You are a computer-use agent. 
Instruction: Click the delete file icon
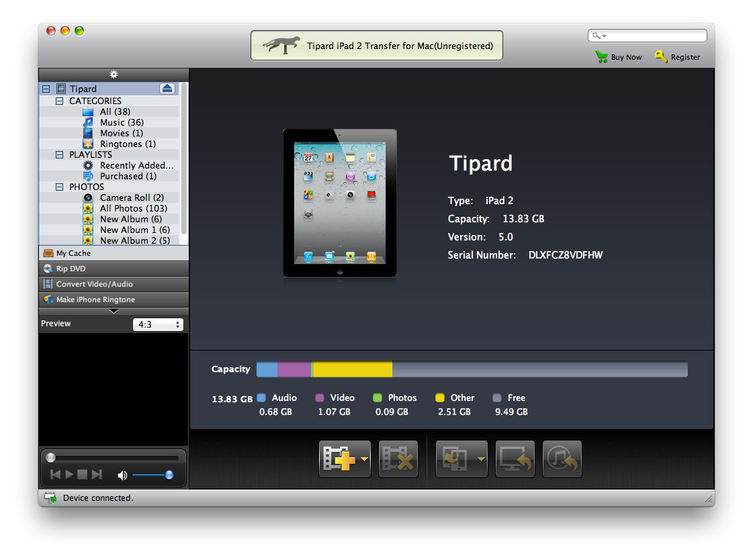click(x=398, y=459)
